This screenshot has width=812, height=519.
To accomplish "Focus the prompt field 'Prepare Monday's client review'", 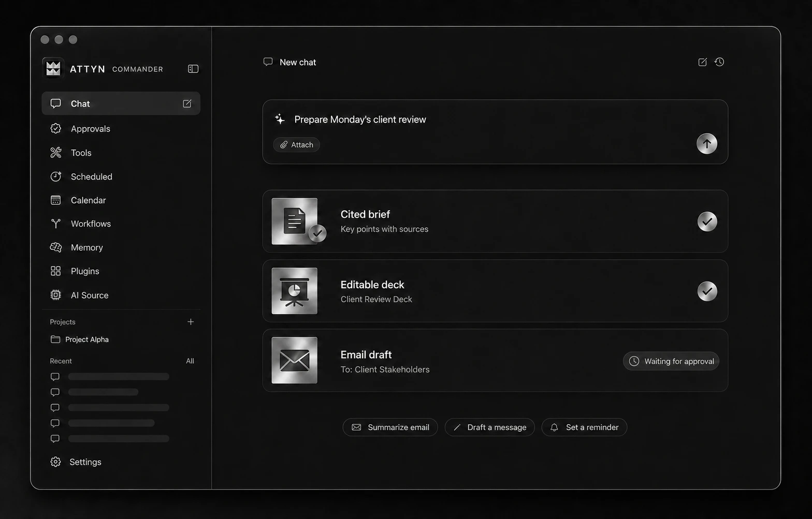I will pyautogui.click(x=360, y=120).
